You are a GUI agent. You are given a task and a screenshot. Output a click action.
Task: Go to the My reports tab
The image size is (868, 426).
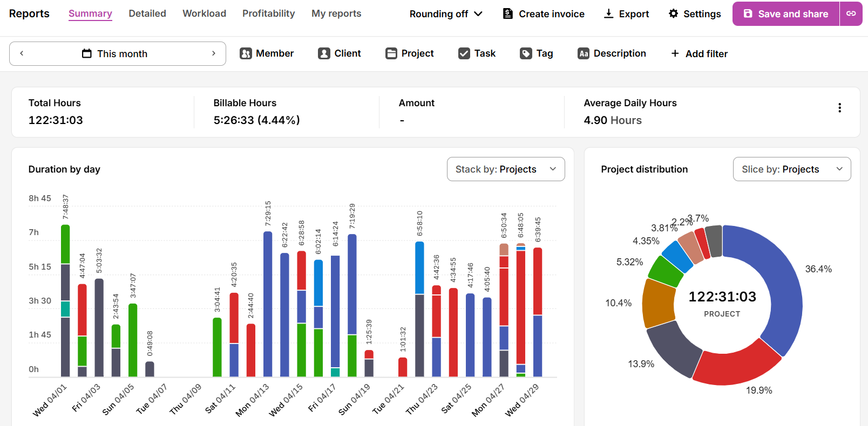[336, 13]
